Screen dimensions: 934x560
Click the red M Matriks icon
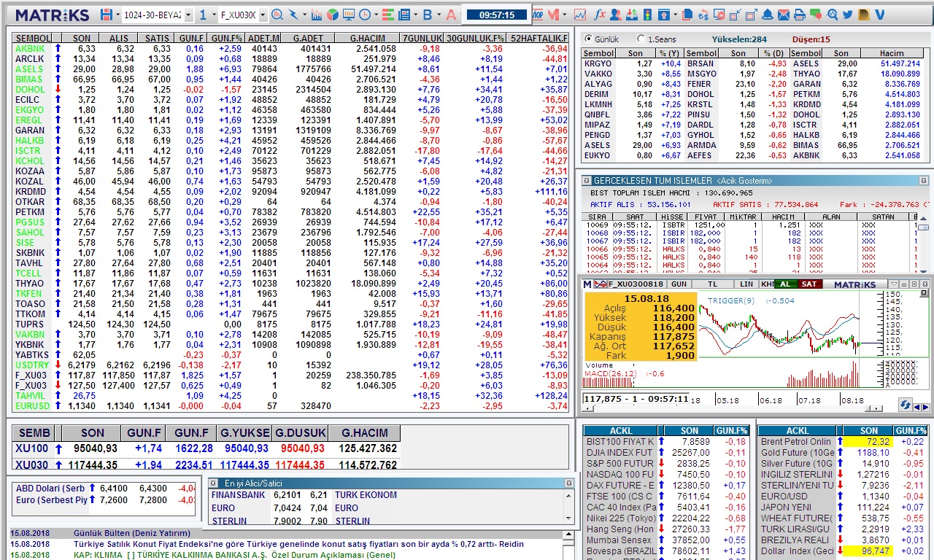(553, 15)
